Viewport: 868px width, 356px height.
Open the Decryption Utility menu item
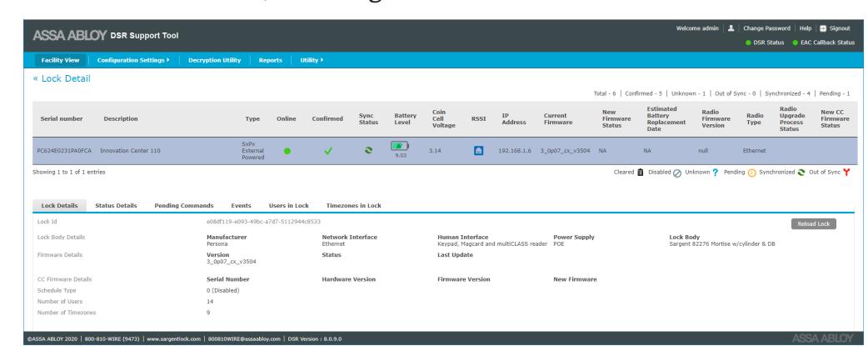(x=215, y=60)
